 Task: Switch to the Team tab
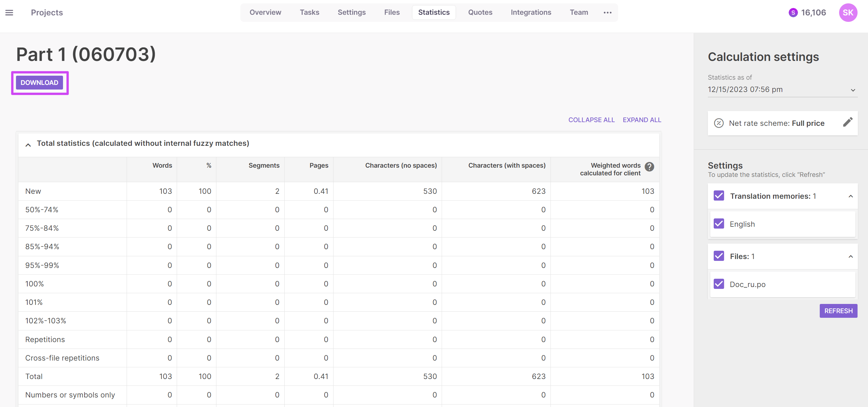click(578, 13)
